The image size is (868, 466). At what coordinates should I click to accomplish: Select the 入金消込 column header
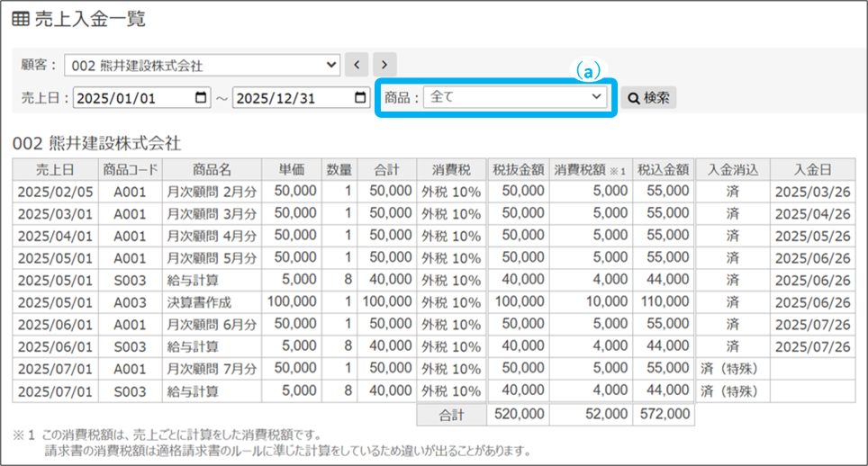pos(733,169)
